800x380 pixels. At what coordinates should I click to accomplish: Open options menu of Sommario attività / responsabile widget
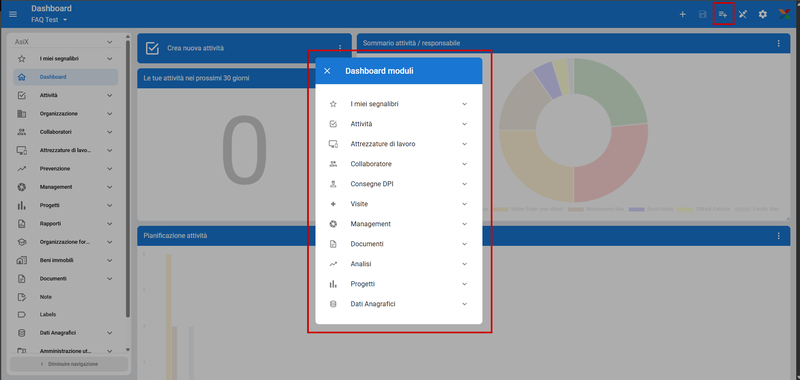779,43
